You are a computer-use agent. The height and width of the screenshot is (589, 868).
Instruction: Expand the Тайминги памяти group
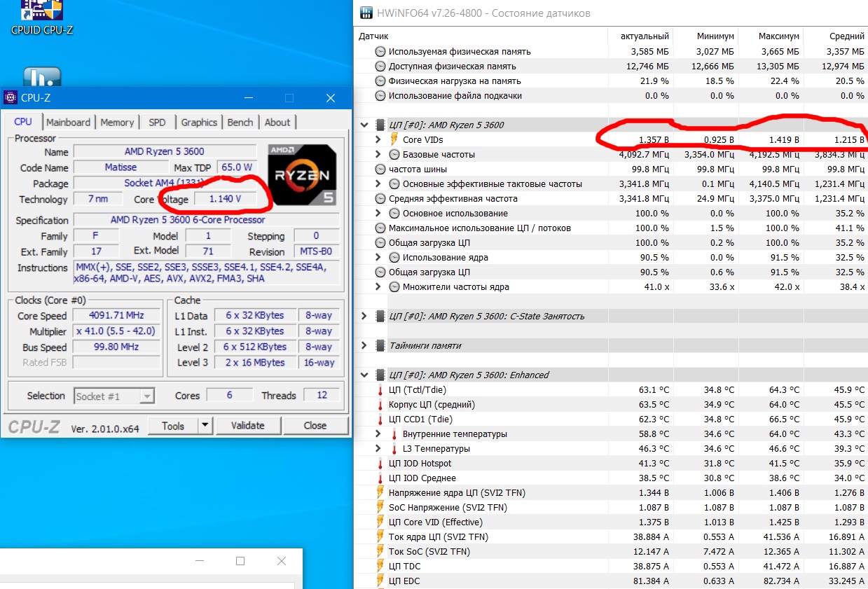coord(364,345)
